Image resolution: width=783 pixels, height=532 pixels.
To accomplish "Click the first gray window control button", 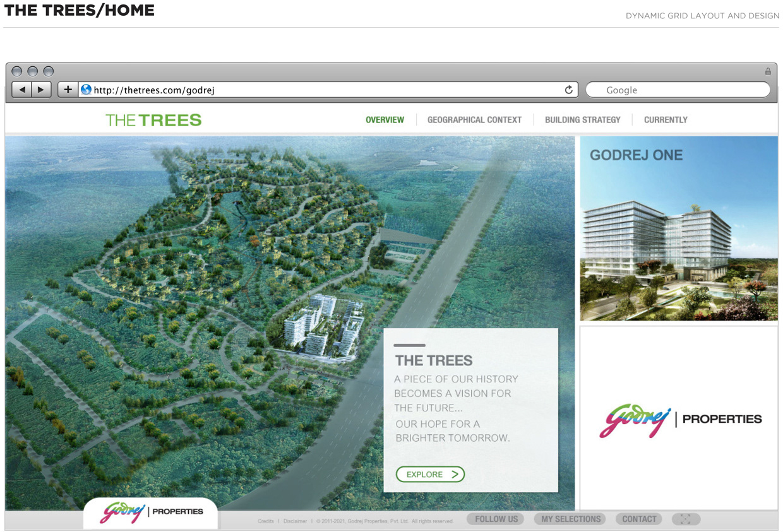I will click(x=17, y=71).
